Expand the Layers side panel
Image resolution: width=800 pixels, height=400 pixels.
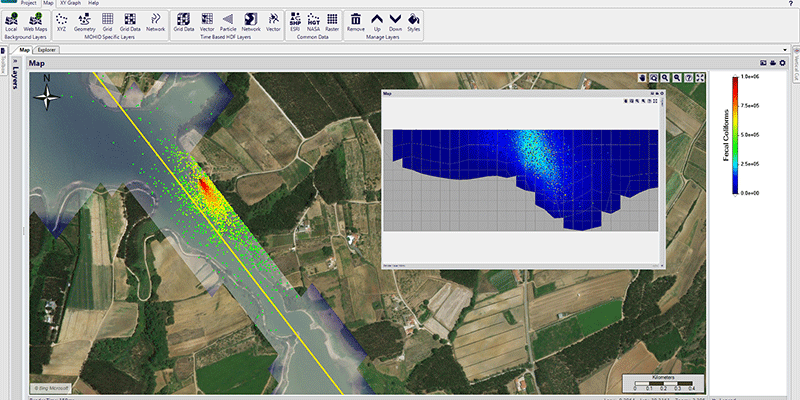pyautogui.click(x=16, y=79)
